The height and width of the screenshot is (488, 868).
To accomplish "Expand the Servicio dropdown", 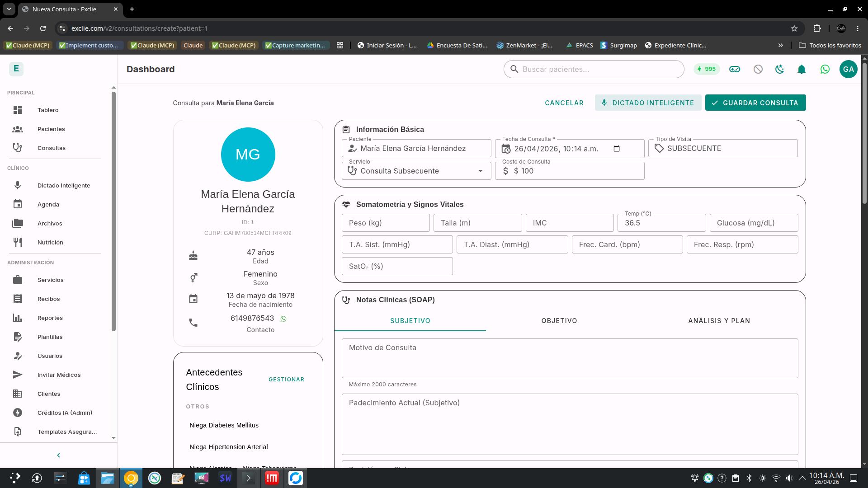I will coord(480,171).
